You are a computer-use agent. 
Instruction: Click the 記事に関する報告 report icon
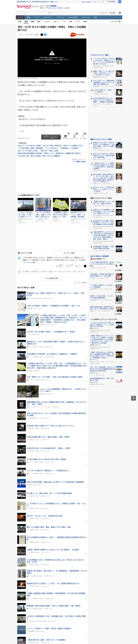[x=23, y=138]
